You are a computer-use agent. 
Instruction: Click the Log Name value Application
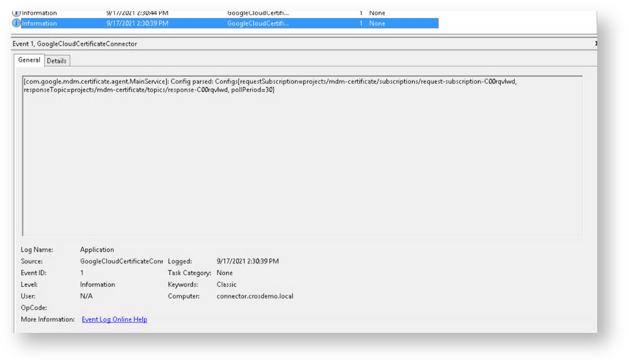[97, 250]
